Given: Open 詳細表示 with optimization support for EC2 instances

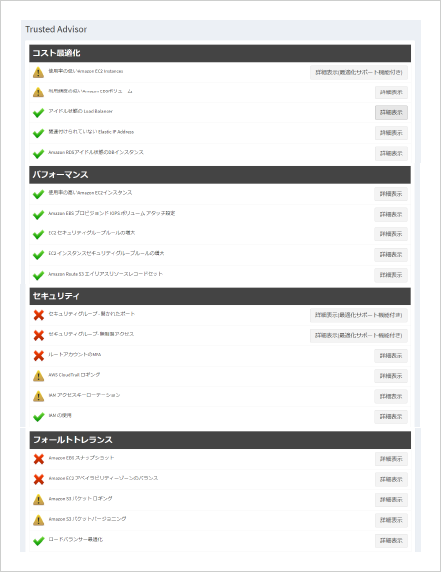Looking at the screenshot, I should coord(359,73).
